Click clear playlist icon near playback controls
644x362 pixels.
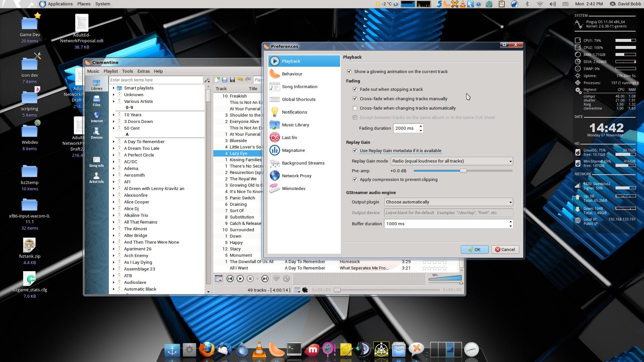tap(219, 279)
